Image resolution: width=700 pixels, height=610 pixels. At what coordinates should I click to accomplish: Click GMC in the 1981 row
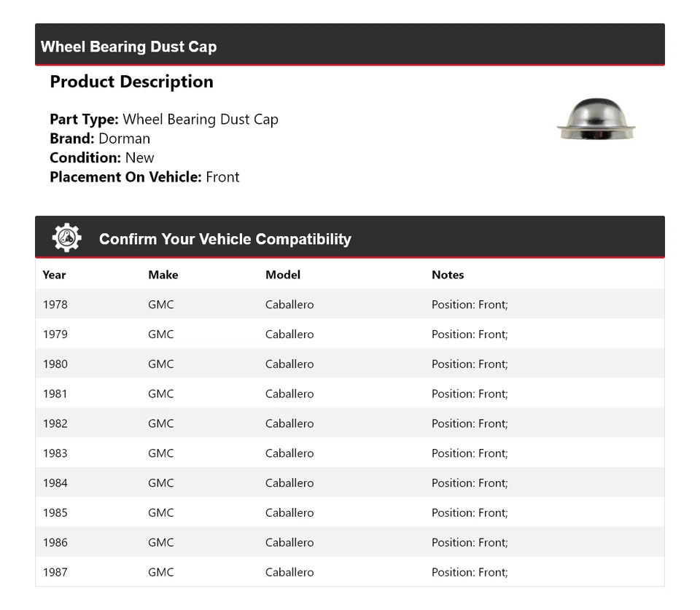(x=161, y=394)
